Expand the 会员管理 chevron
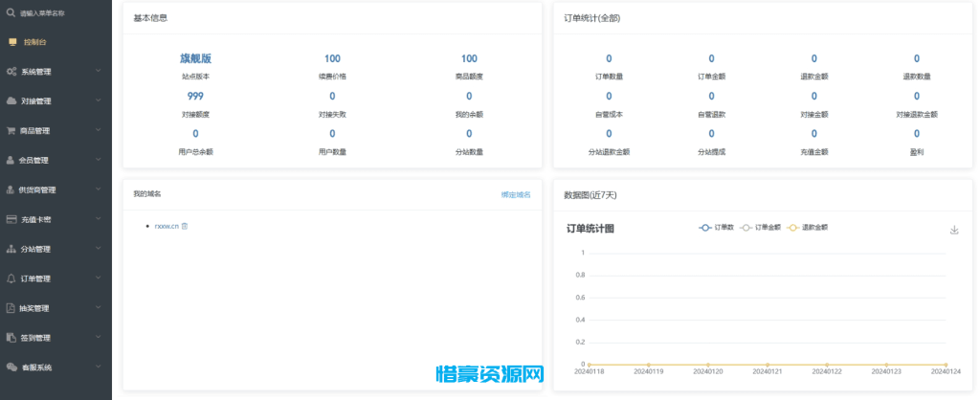The image size is (980, 400). [x=99, y=160]
